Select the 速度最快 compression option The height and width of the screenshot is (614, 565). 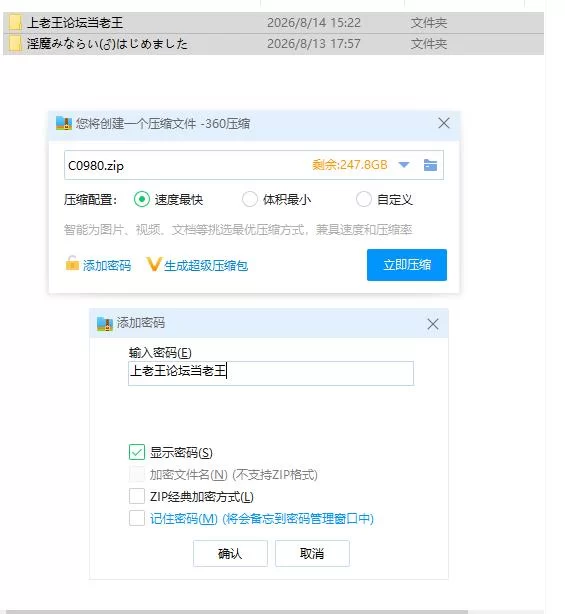(142, 199)
